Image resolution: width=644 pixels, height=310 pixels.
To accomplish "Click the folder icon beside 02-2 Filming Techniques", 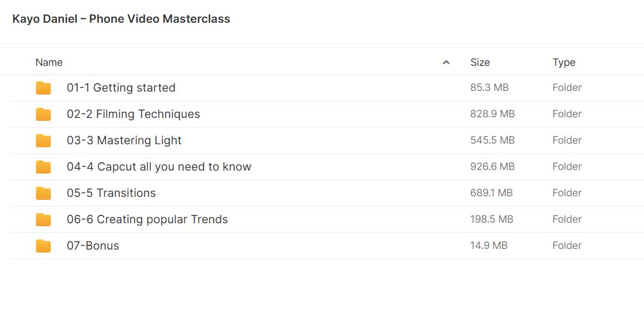I will 43,114.
